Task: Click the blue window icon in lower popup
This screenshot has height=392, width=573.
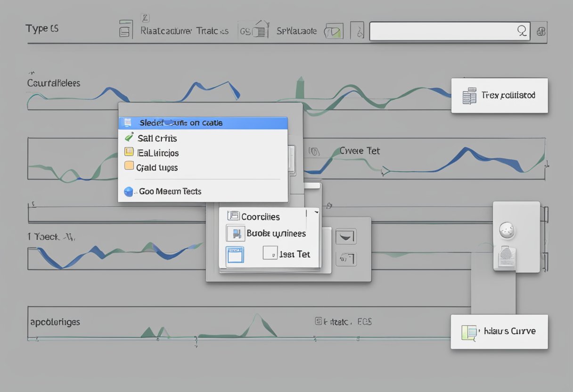Action: 235,255
